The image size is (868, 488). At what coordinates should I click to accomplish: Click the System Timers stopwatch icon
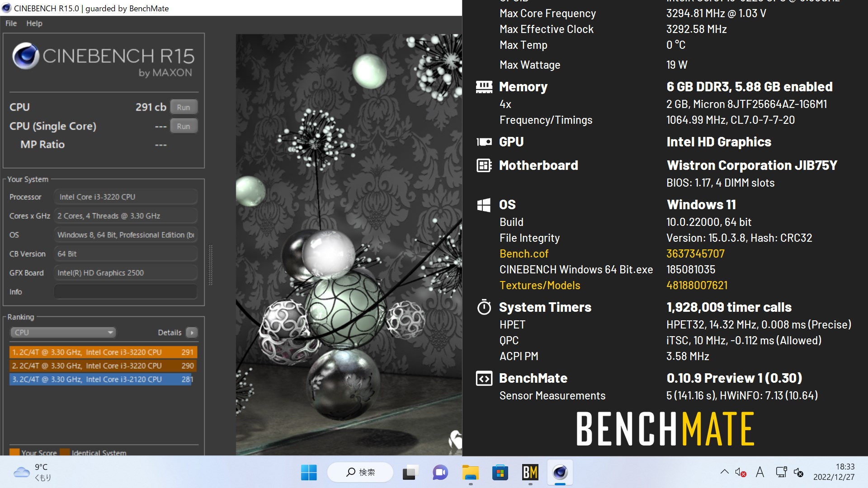[x=484, y=307]
